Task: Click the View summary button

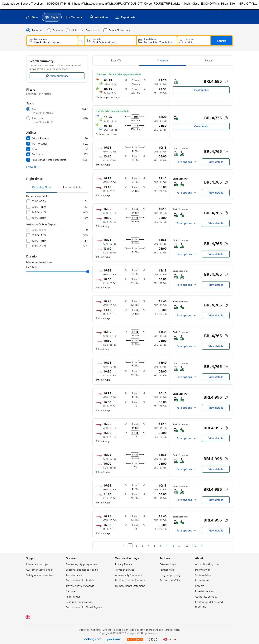Action: point(57,76)
